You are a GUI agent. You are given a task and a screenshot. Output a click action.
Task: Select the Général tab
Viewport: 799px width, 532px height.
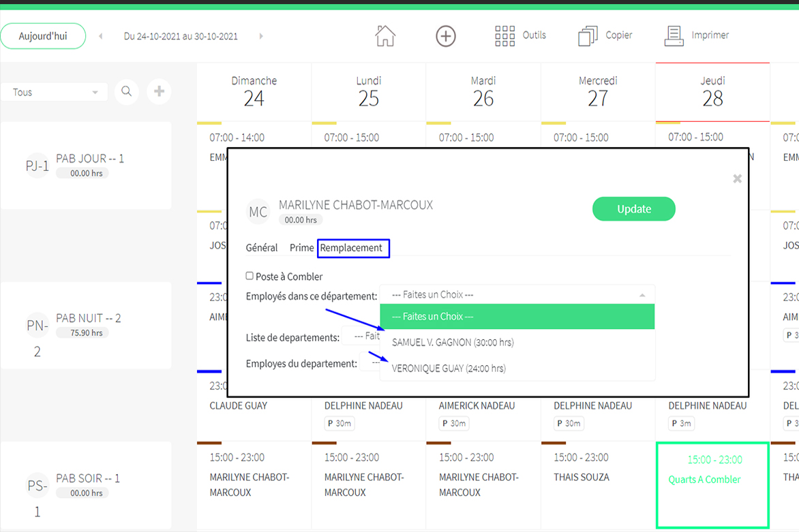[x=262, y=248]
